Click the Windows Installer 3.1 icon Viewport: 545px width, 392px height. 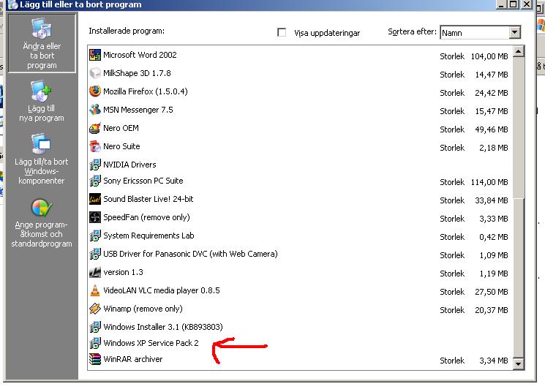click(x=95, y=327)
